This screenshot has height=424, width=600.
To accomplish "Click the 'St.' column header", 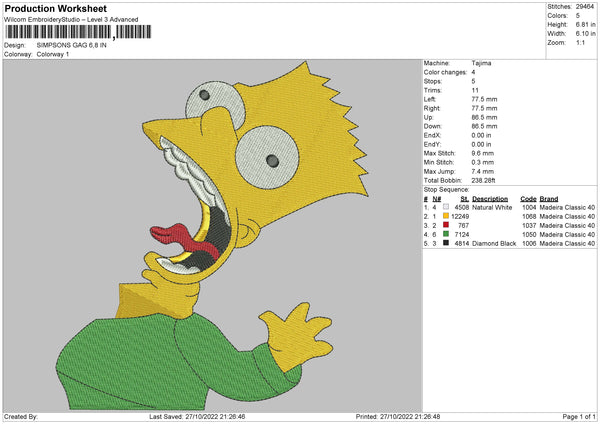I will [x=465, y=199].
